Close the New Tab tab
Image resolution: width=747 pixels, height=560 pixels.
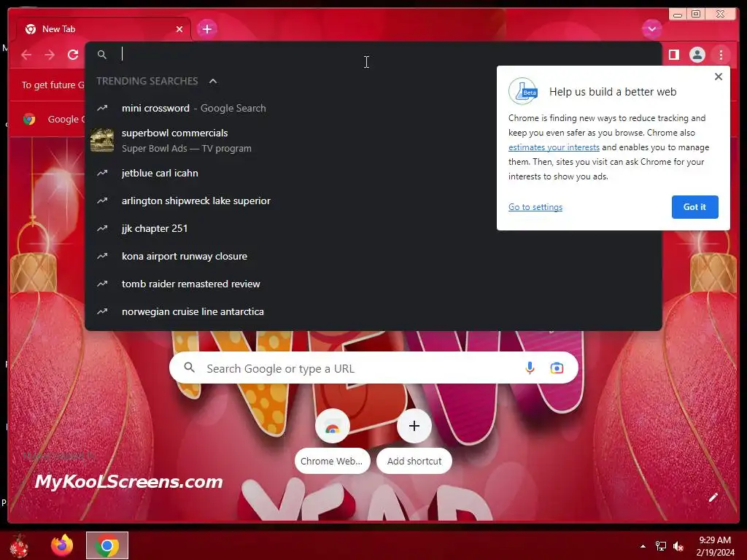pyautogui.click(x=179, y=29)
